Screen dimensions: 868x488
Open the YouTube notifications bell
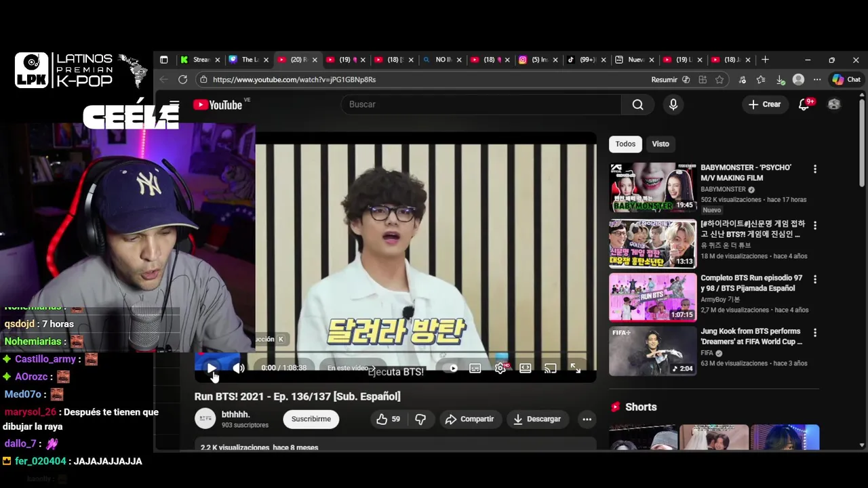[x=804, y=104]
